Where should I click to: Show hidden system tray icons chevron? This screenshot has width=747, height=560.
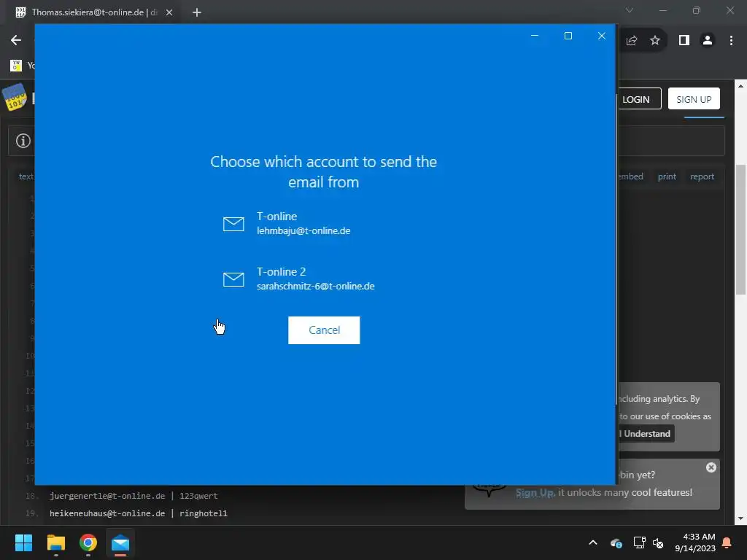pos(593,542)
